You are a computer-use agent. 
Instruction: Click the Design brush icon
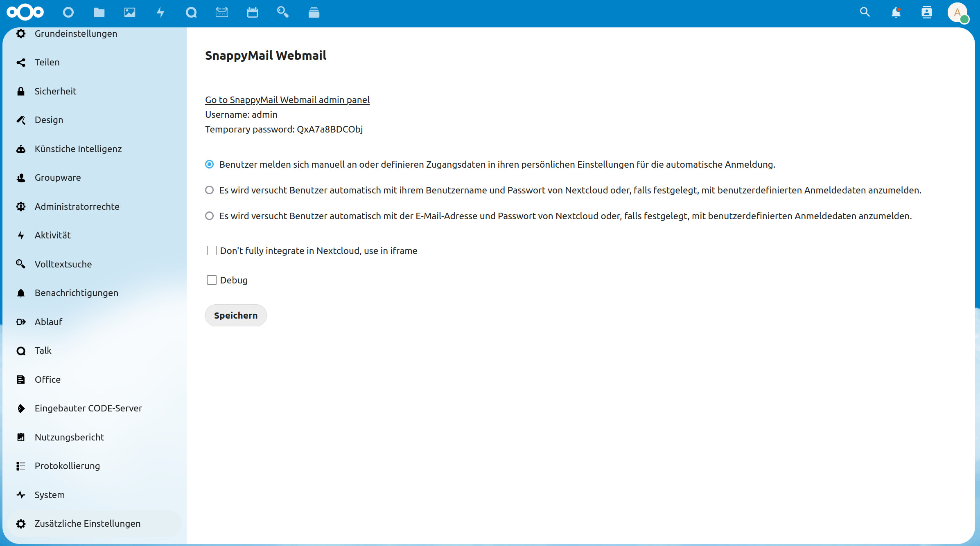pyautogui.click(x=21, y=120)
